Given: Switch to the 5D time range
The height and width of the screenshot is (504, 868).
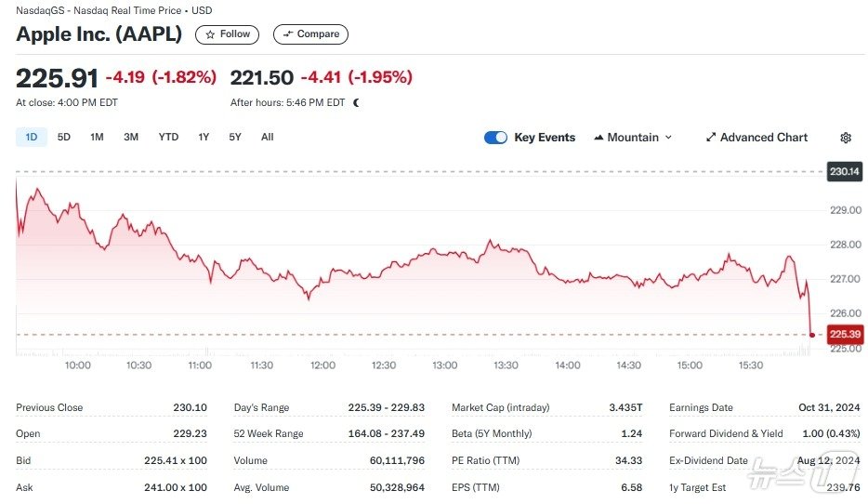Looking at the screenshot, I should tap(64, 138).
